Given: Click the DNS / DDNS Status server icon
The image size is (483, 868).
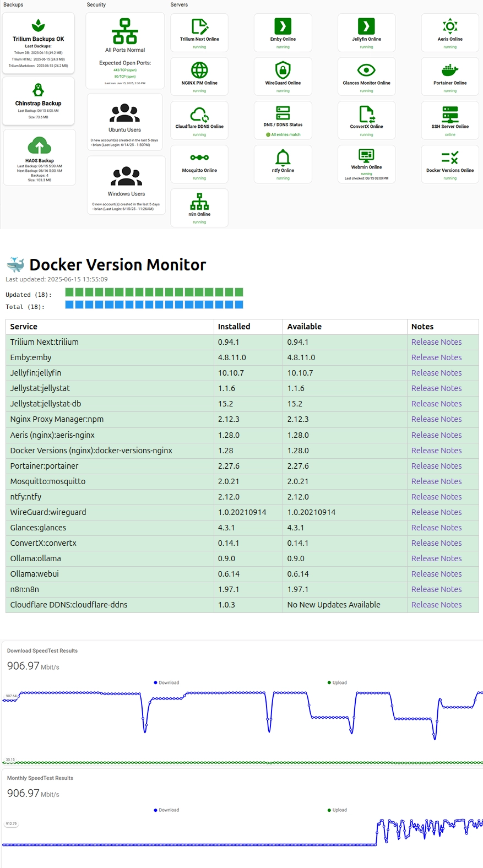Looking at the screenshot, I should (283, 113).
